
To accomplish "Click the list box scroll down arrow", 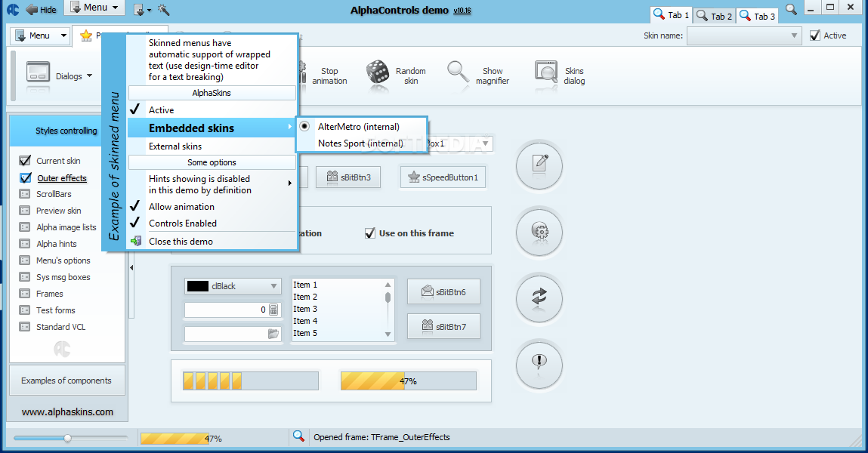I will point(388,334).
